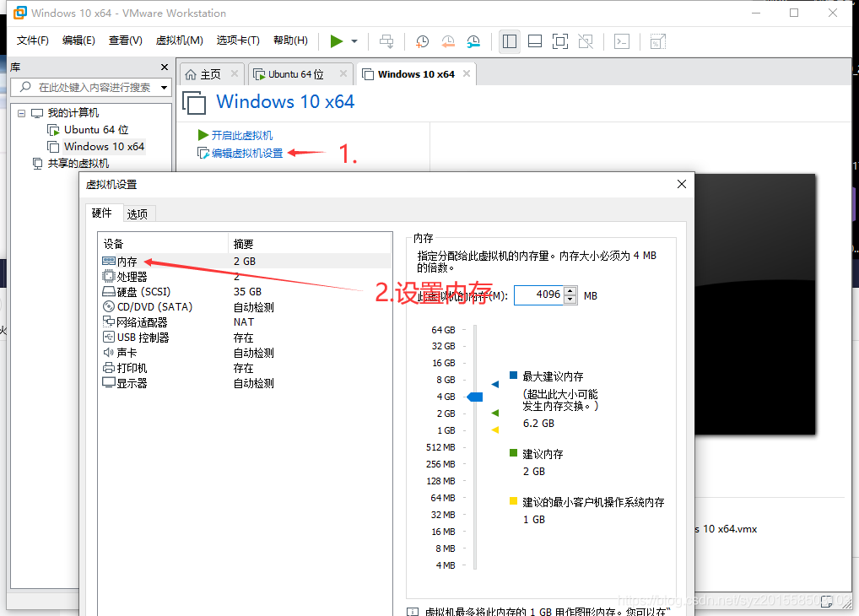859x616 pixels.
Task: Open the 编辑(E) menu
Action: point(78,40)
